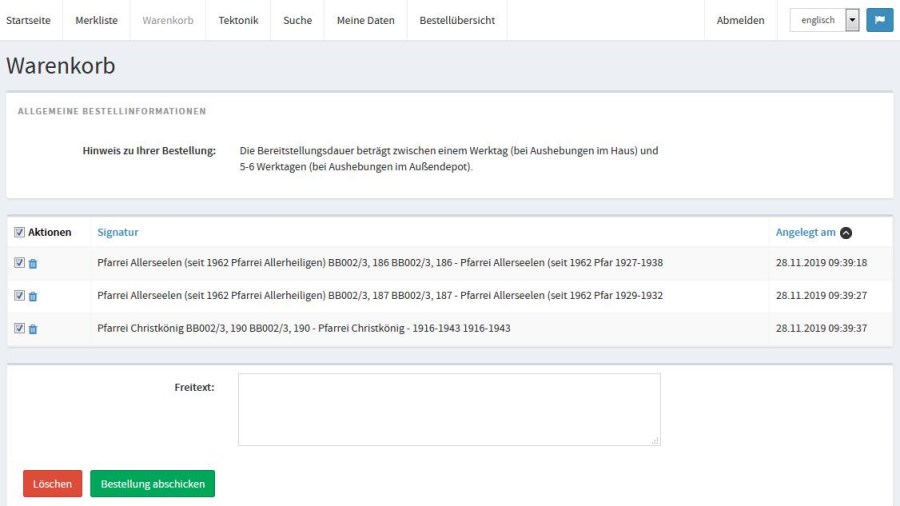Click the blue flag icon button
The height and width of the screenshot is (506, 900).
point(880,20)
